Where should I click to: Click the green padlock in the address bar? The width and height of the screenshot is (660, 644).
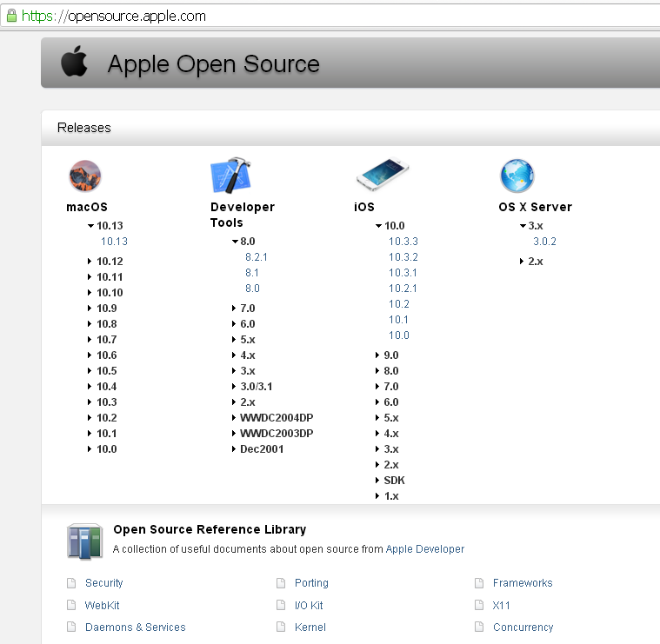[11, 16]
